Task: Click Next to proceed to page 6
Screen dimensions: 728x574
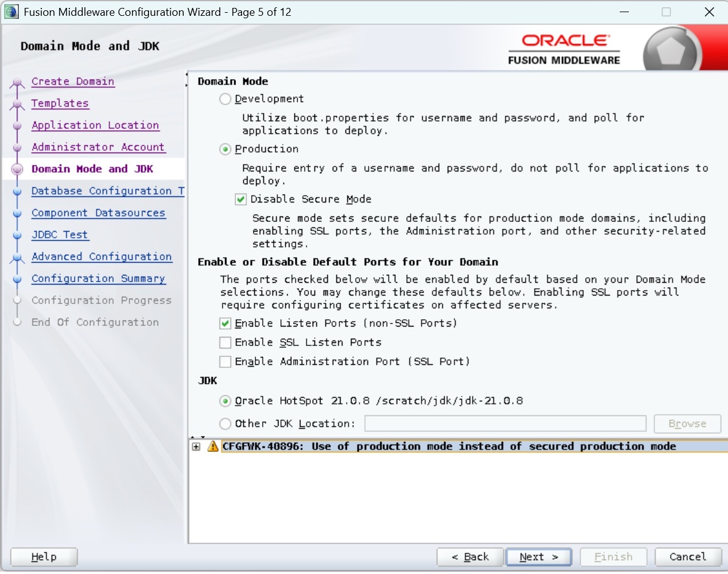Action: coord(539,557)
